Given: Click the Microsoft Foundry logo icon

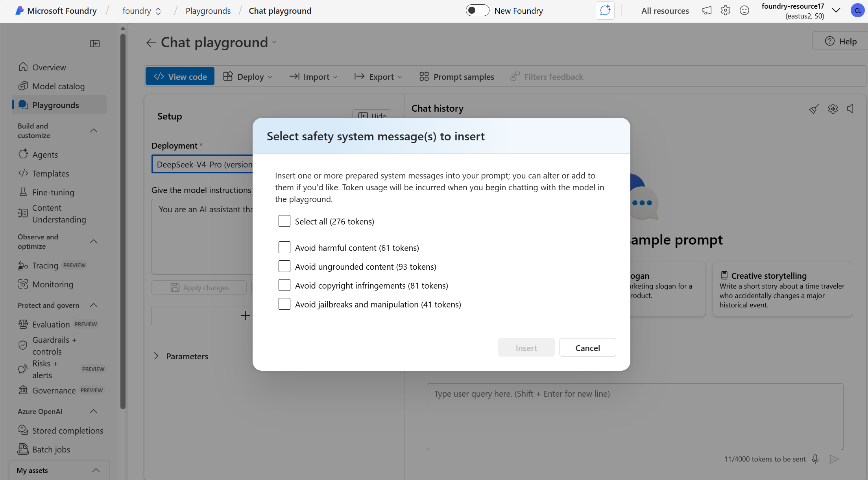Looking at the screenshot, I should (x=19, y=11).
